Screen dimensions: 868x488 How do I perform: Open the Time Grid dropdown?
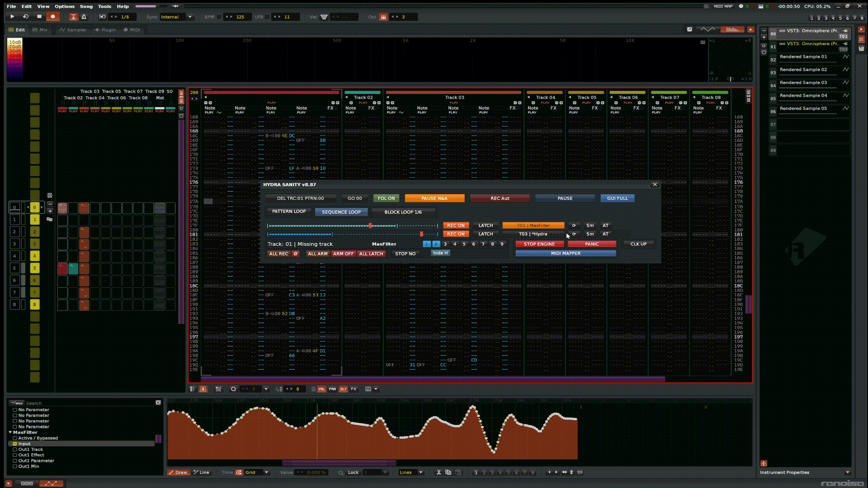click(257, 473)
